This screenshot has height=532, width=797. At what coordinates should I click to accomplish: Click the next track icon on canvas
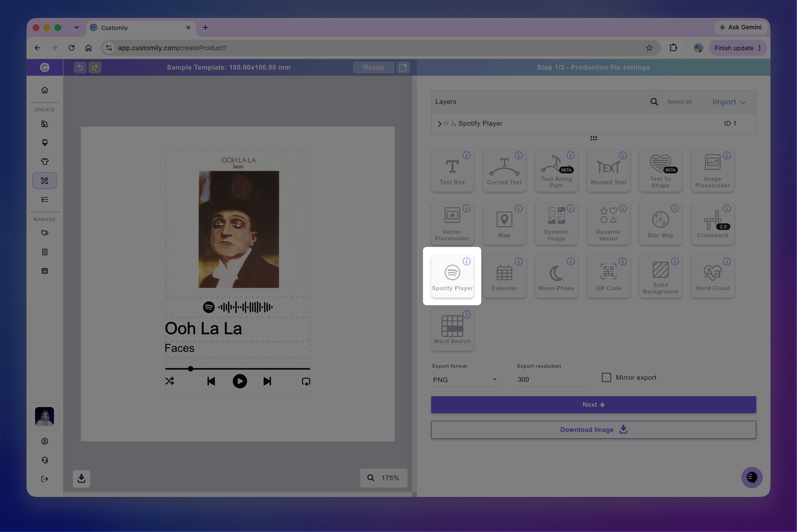(267, 381)
